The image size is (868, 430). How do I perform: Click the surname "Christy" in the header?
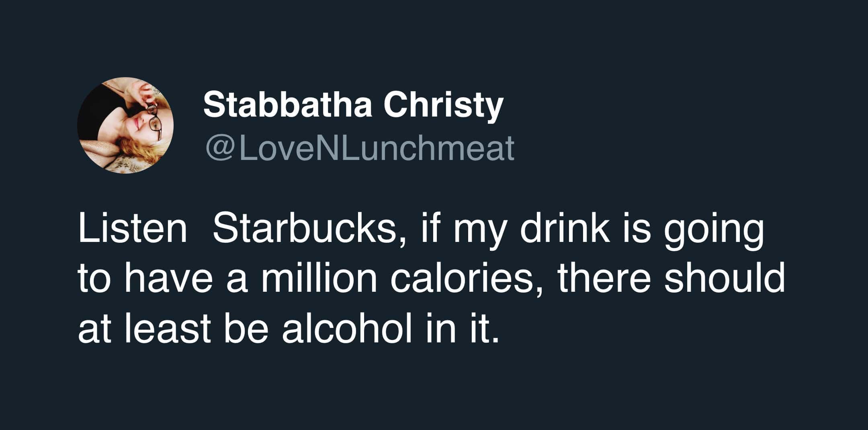coord(443,105)
